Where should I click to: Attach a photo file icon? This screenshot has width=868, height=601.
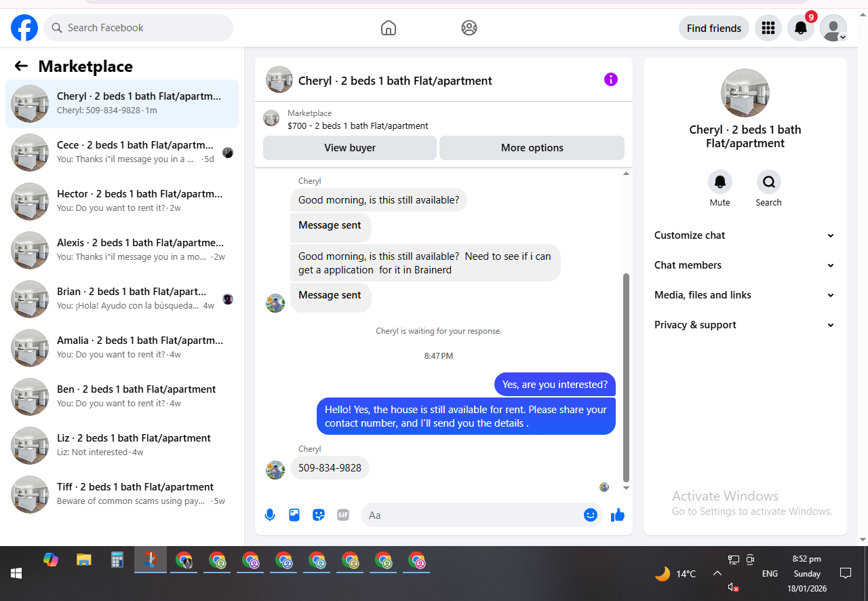(x=294, y=515)
